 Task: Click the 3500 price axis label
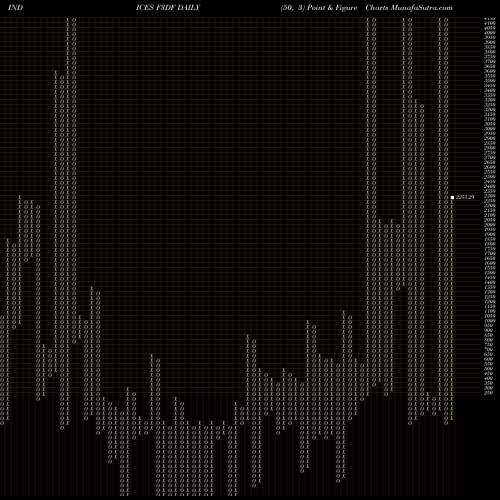pyautogui.click(x=490, y=82)
